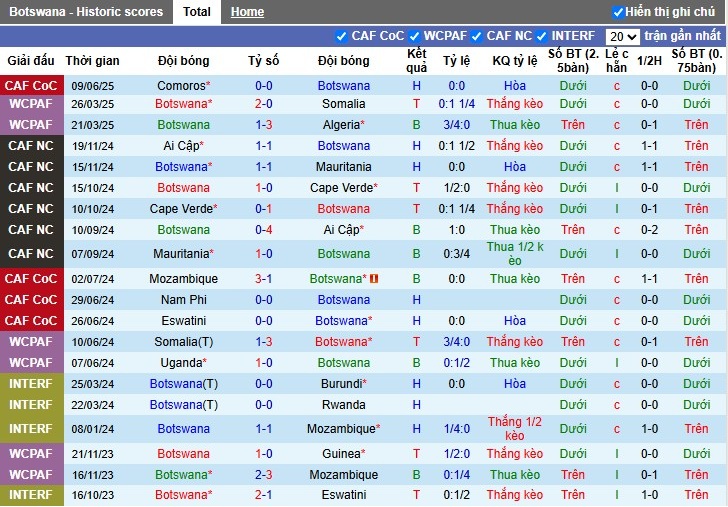Click the 1-3 score against Algeria
This screenshot has width=728, height=507.
[x=264, y=124]
